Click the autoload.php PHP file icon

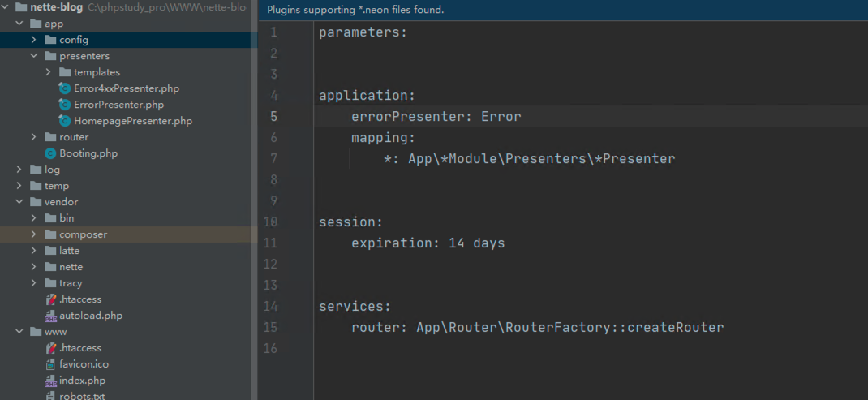coord(50,316)
